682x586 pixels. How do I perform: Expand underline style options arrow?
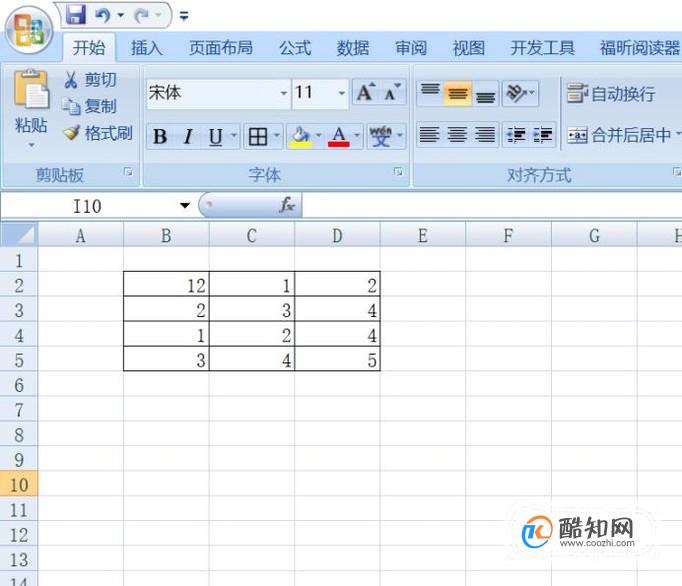(234, 135)
